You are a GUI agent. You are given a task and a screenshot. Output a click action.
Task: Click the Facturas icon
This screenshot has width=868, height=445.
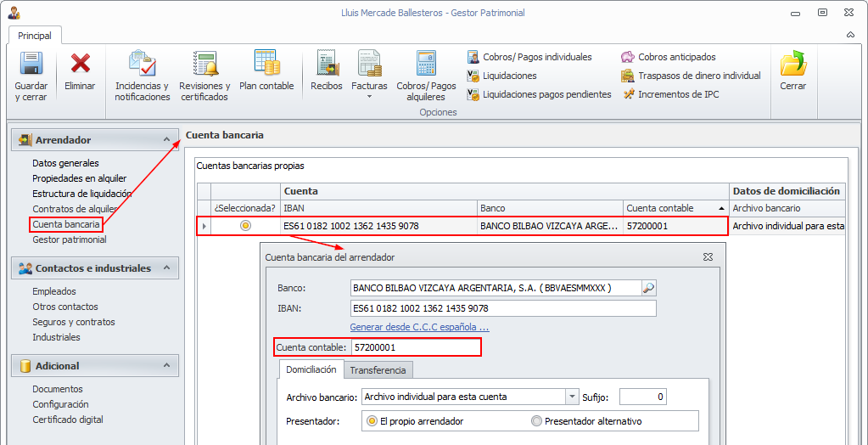(369, 65)
